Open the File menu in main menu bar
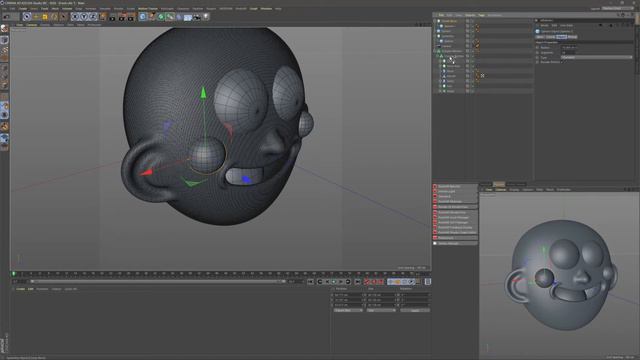 pyautogui.click(x=4, y=8)
